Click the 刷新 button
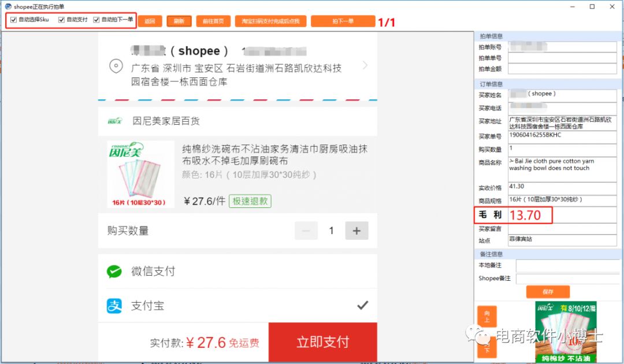 pyautogui.click(x=179, y=21)
